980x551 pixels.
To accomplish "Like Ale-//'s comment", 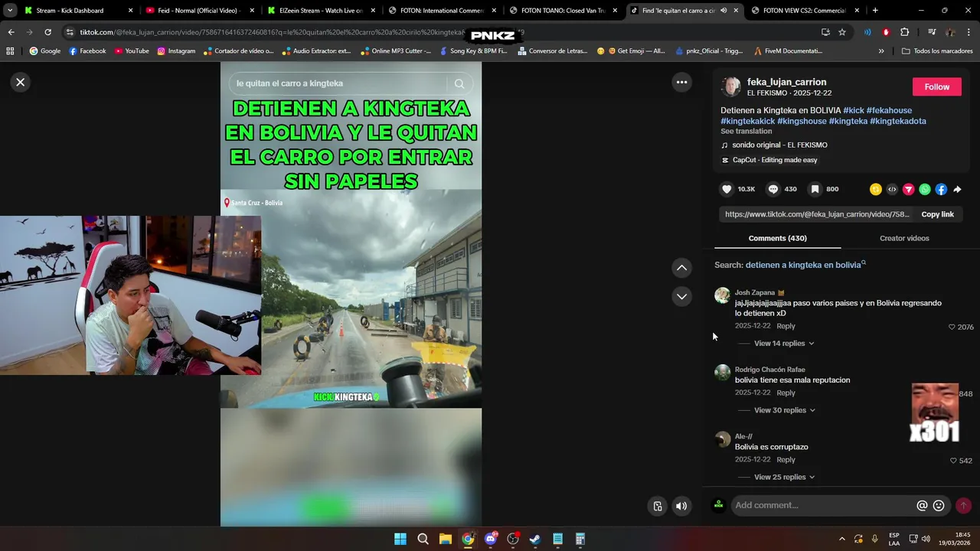I will pos(953,461).
